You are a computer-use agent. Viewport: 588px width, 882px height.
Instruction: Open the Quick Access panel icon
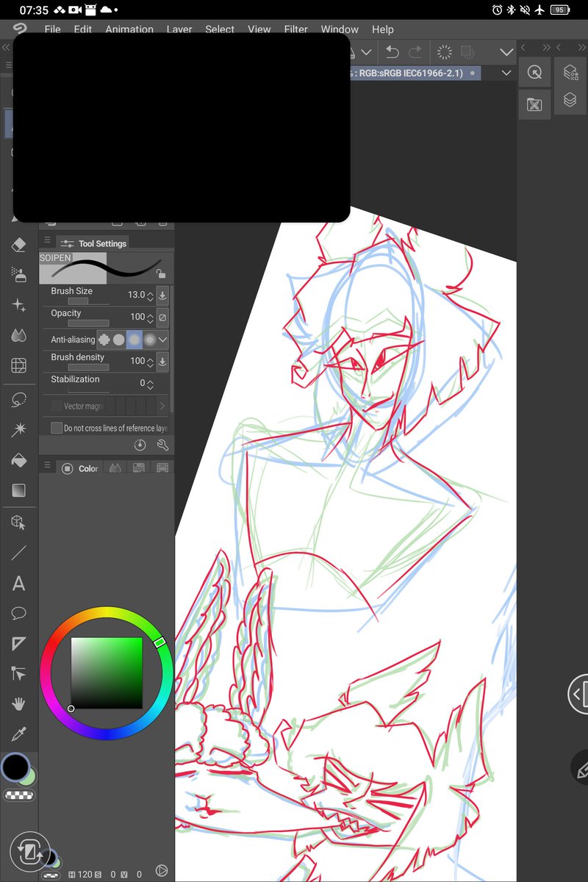[x=534, y=72]
